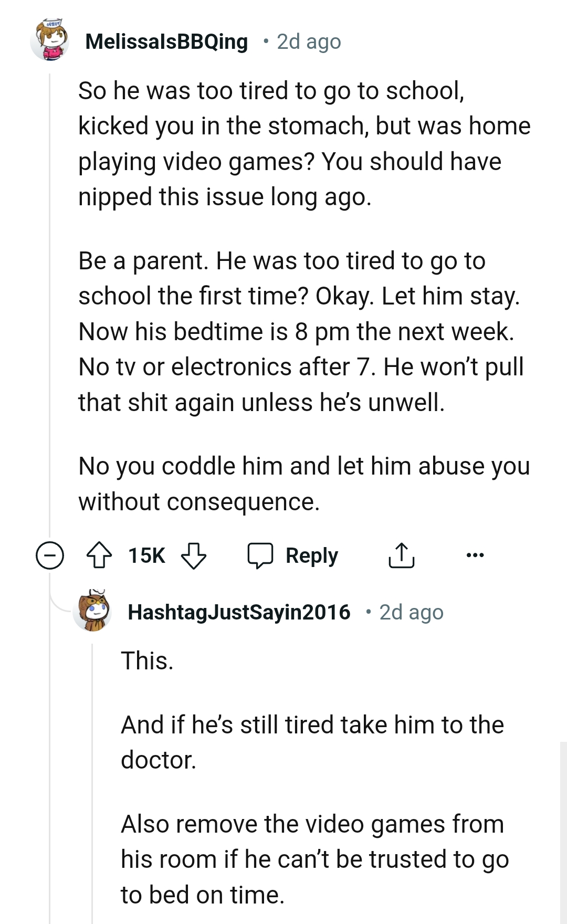
Task: Tap the "Also remove the video games" paragraph
Action: 314,859
